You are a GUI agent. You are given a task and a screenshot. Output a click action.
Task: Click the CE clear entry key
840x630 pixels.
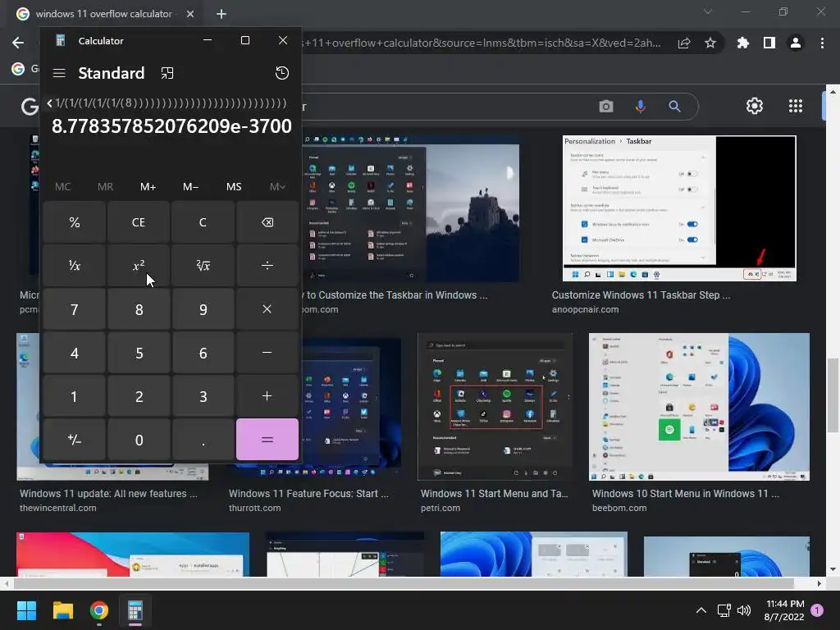pyautogui.click(x=139, y=222)
